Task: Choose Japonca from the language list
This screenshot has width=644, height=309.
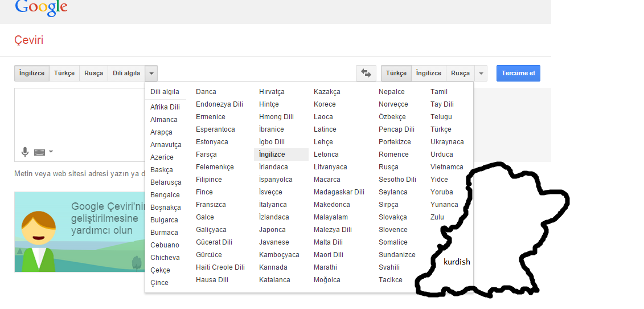Action: (x=272, y=230)
